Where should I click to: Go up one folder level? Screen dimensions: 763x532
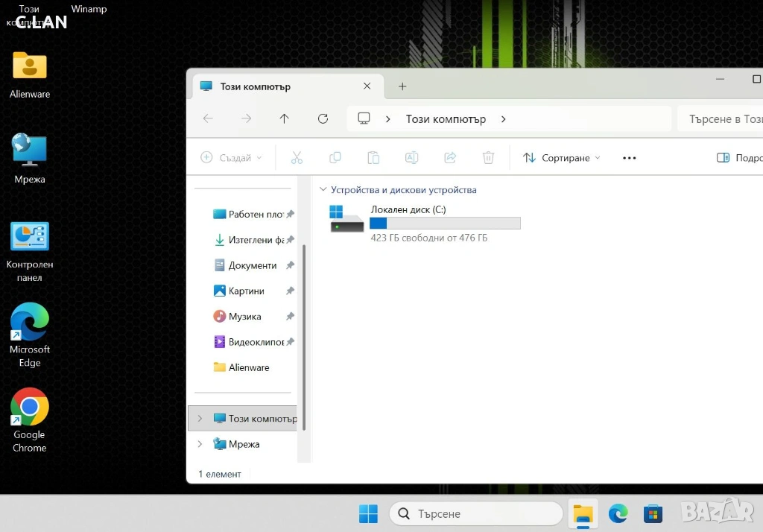[284, 119]
